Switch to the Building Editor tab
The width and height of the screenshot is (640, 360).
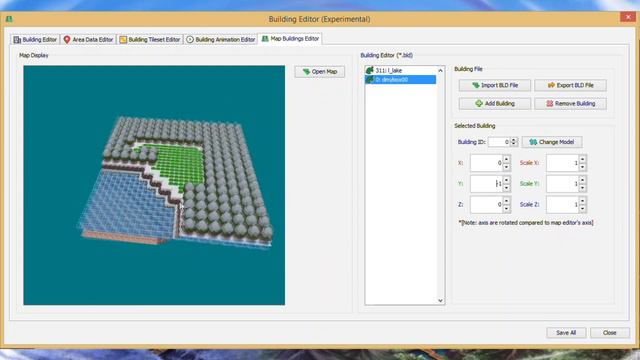(x=35, y=40)
